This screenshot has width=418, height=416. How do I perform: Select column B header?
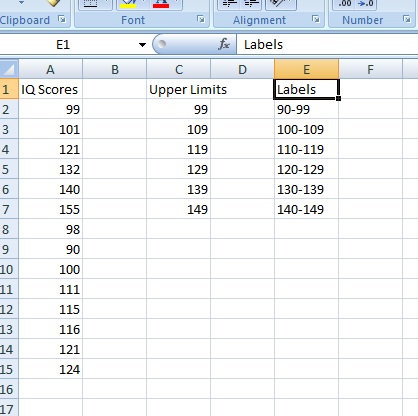tap(114, 69)
